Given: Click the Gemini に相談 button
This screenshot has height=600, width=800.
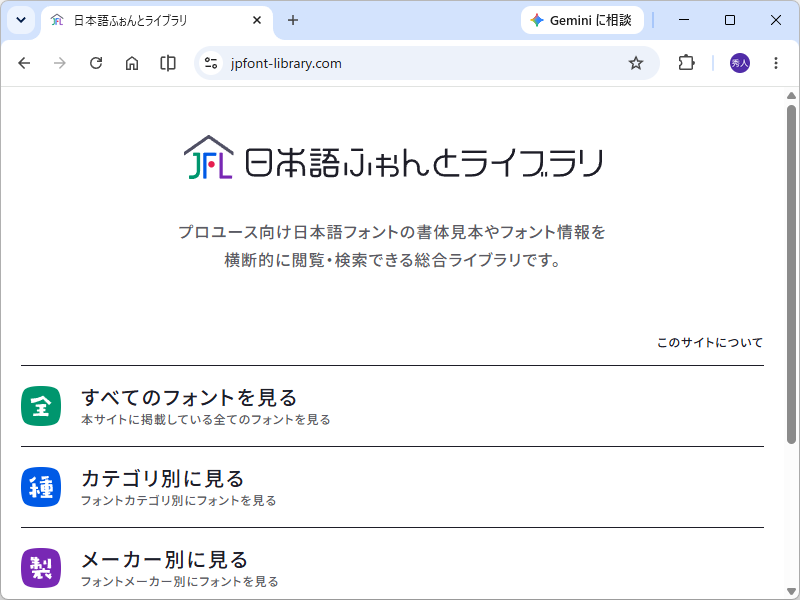Looking at the screenshot, I should coord(582,20).
